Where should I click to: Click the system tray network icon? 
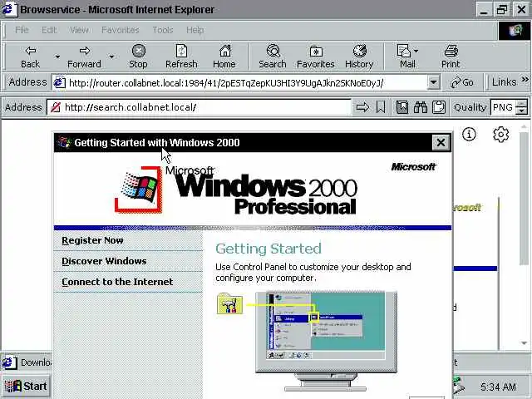pos(459,386)
